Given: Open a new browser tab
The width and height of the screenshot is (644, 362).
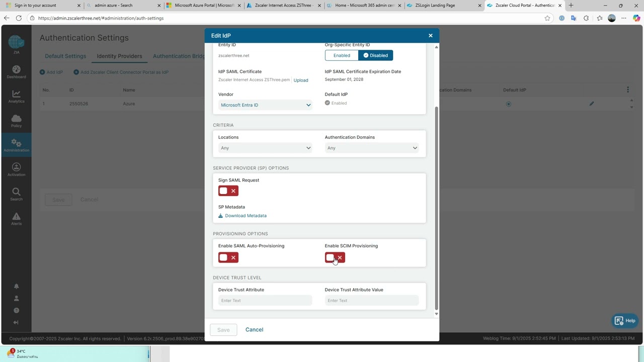Looking at the screenshot, I should [x=571, y=6].
